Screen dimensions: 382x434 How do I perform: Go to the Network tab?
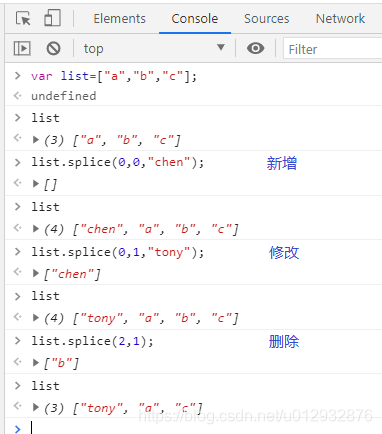pos(340,19)
